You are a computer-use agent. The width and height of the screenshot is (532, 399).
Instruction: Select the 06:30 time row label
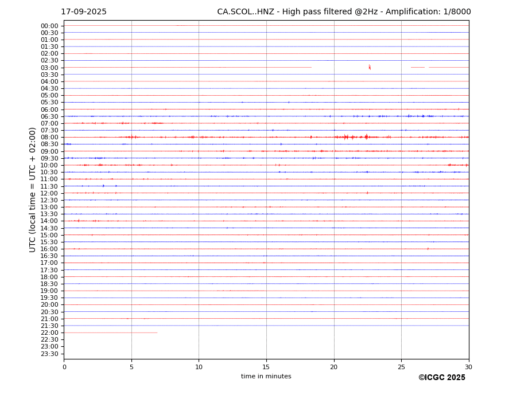click(49, 116)
